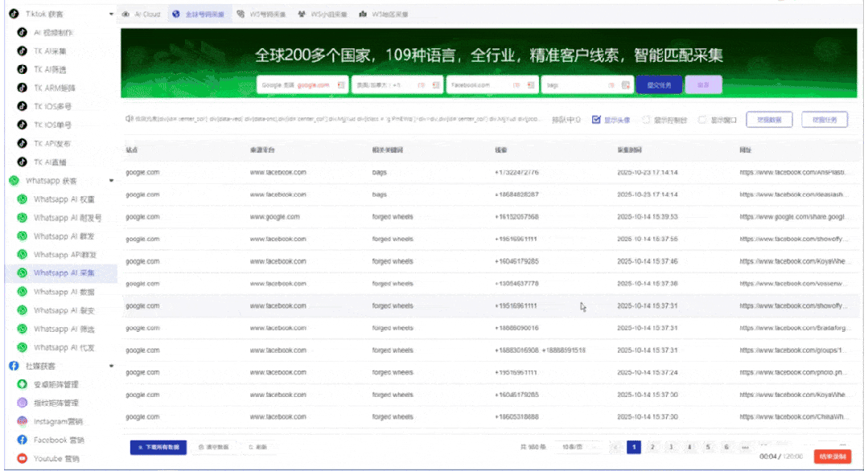Focus the bags keyword input field

[586, 85]
